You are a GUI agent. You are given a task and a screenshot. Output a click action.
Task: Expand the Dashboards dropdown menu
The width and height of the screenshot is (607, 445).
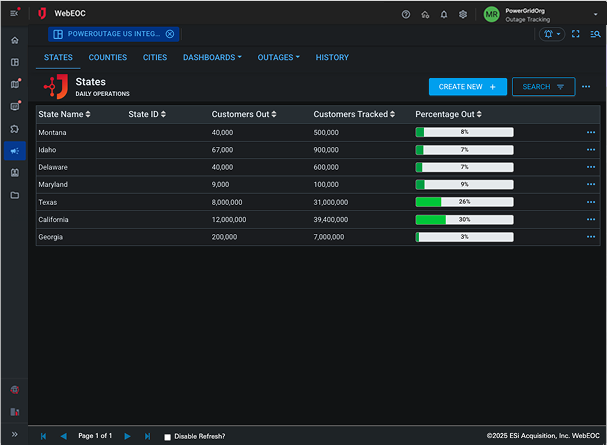[x=212, y=58]
